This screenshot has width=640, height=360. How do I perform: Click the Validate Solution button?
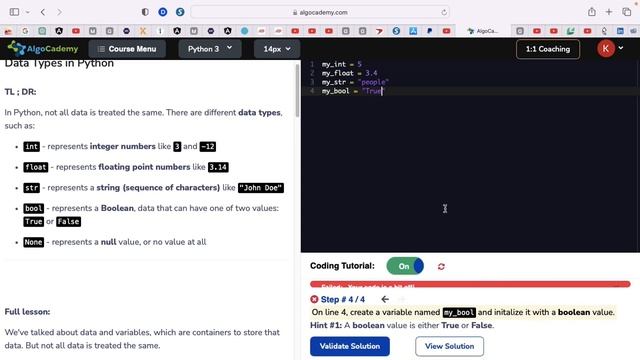350,346
